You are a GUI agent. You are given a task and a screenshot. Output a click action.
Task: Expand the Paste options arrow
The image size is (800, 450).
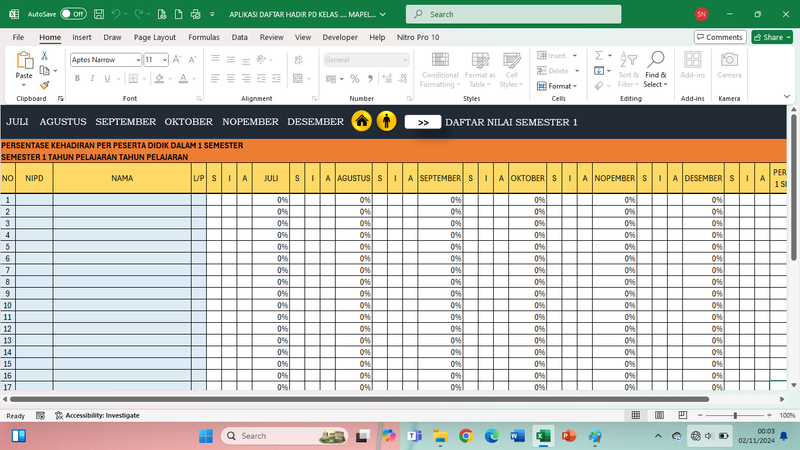[x=24, y=85]
